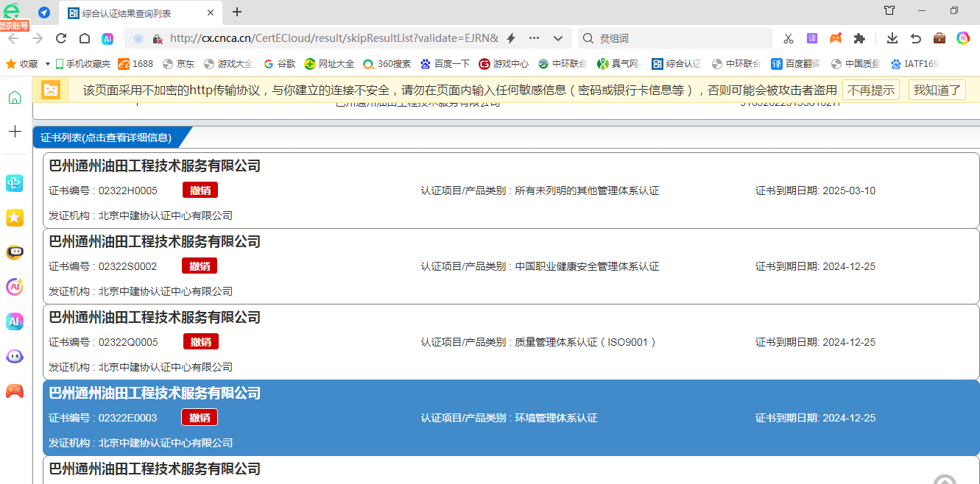Click 撤销 badge on certificate 02322E0003
The width and height of the screenshot is (980, 484).
200,417
